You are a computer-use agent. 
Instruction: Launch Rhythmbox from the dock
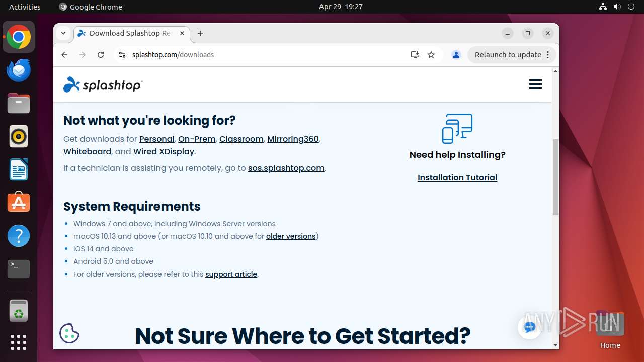(x=19, y=136)
